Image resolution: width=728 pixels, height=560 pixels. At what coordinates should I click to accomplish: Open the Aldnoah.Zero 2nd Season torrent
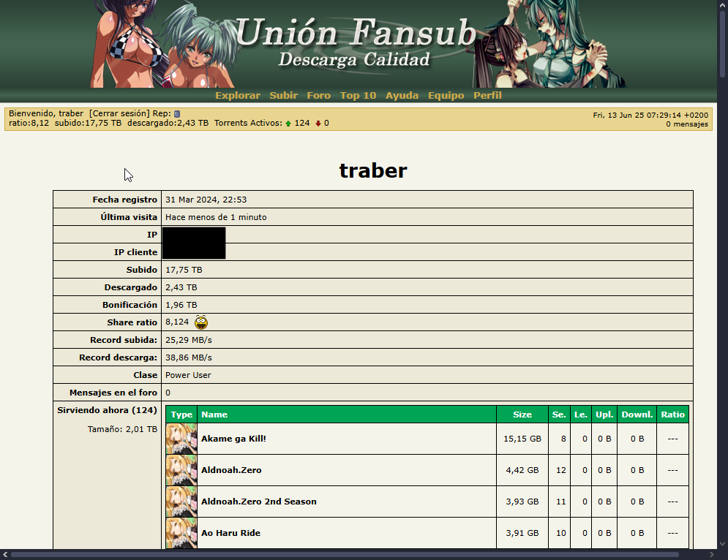point(258,502)
